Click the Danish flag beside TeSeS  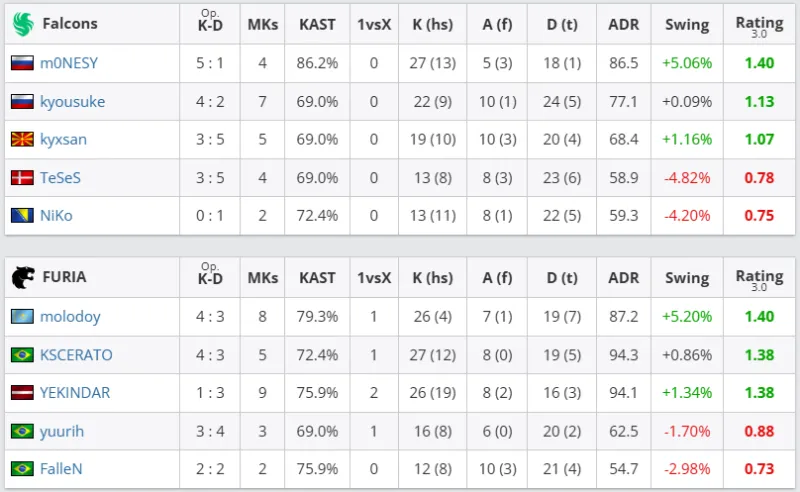[22, 178]
